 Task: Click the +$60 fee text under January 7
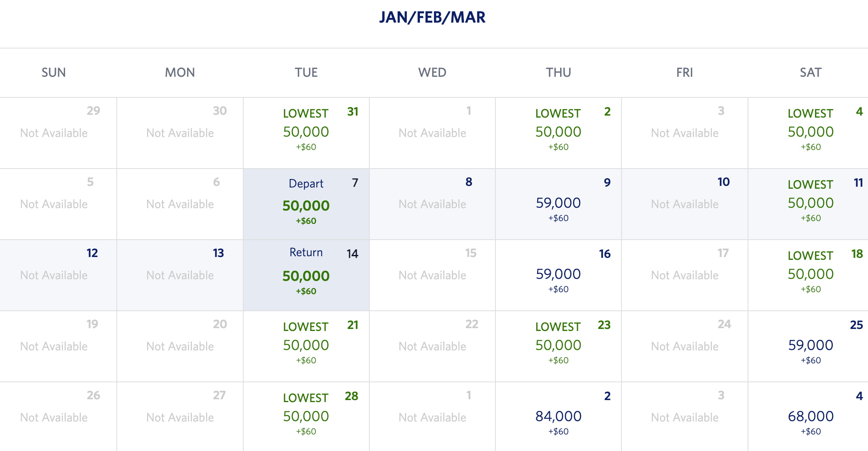click(x=306, y=221)
